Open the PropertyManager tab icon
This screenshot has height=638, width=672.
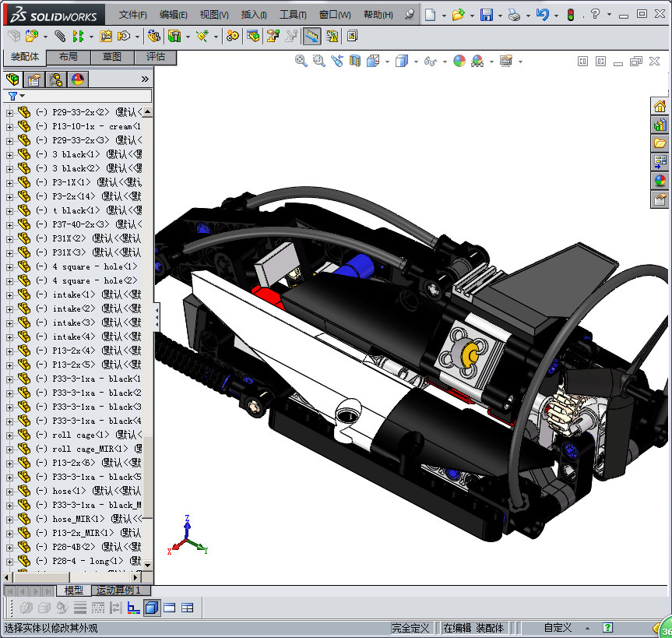tap(34, 79)
